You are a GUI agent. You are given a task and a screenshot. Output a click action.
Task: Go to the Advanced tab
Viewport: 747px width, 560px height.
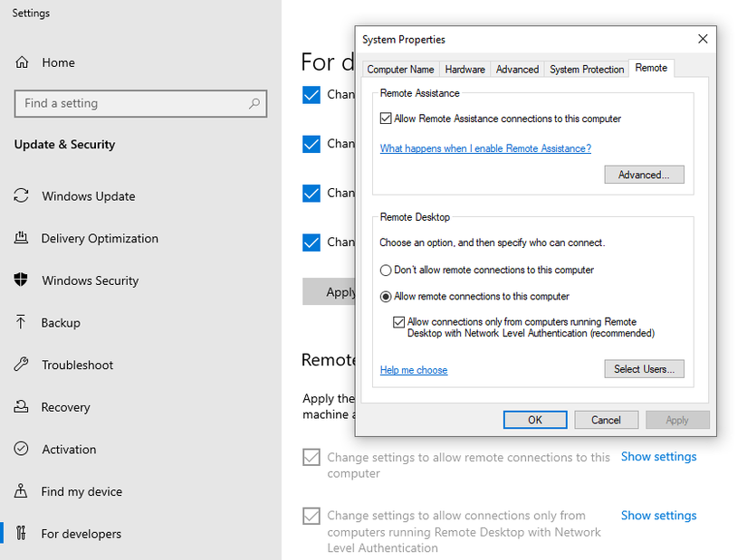517,70
